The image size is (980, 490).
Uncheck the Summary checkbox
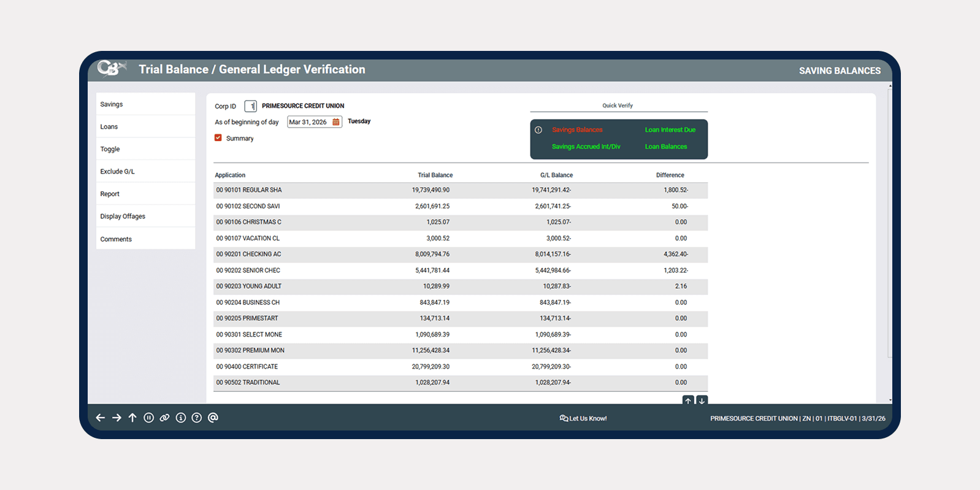(218, 138)
